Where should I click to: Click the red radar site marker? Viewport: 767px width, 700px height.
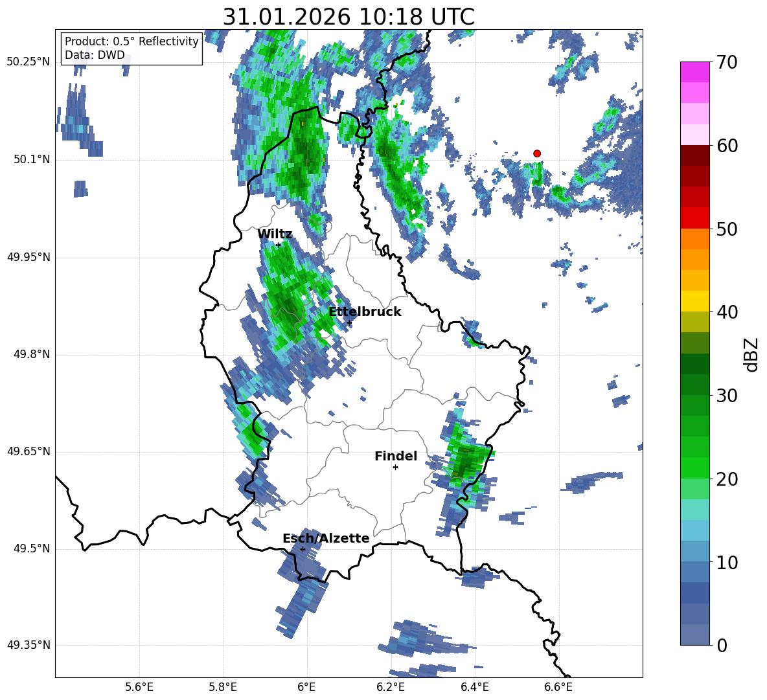pos(537,153)
